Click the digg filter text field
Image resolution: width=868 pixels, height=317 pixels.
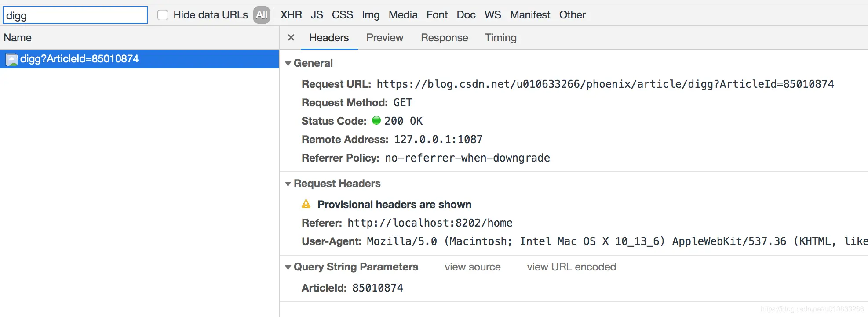click(75, 15)
